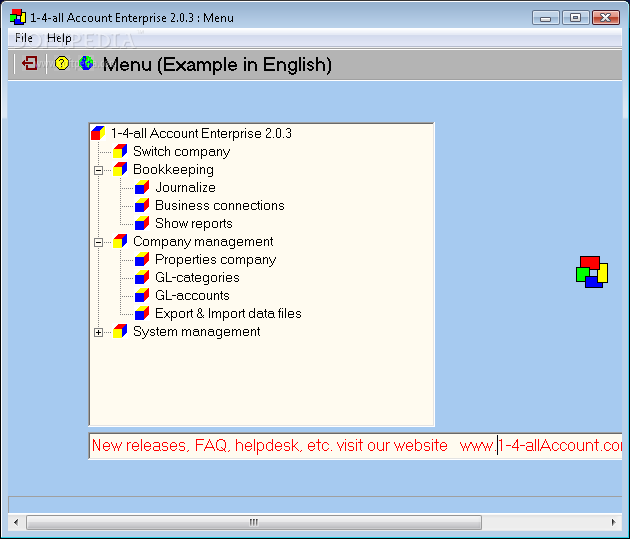
Task: Click the cube icon beside Bookkeeping
Action: [120, 169]
